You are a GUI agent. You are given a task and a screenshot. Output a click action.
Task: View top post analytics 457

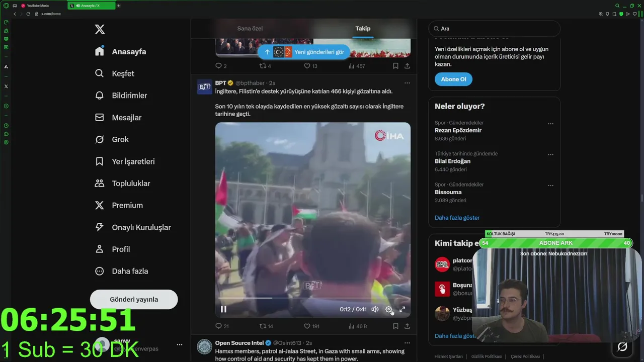tap(357, 66)
